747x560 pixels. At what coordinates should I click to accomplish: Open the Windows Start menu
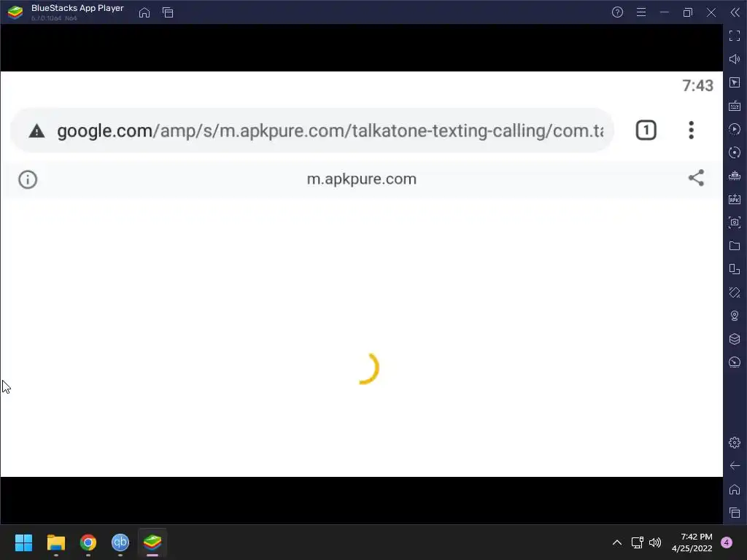click(24, 542)
